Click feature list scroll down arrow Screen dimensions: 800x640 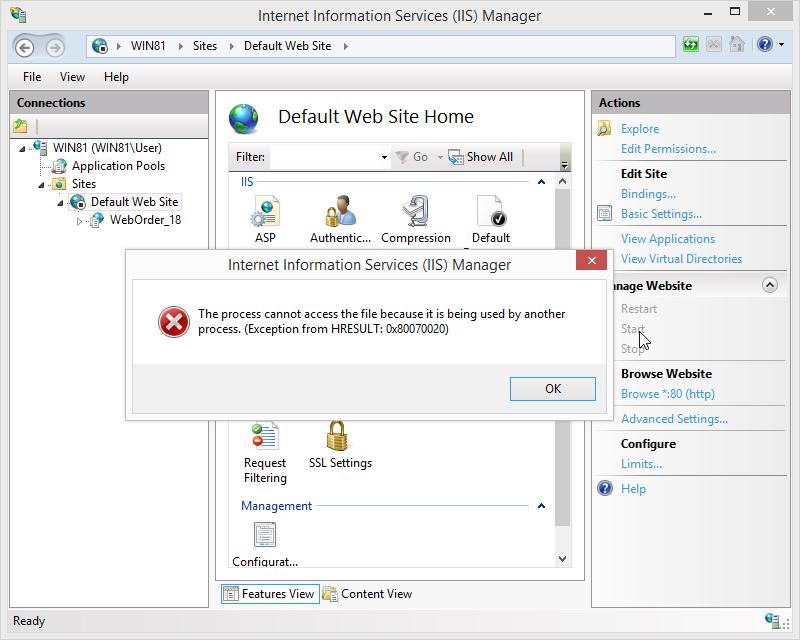(x=562, y=559)
